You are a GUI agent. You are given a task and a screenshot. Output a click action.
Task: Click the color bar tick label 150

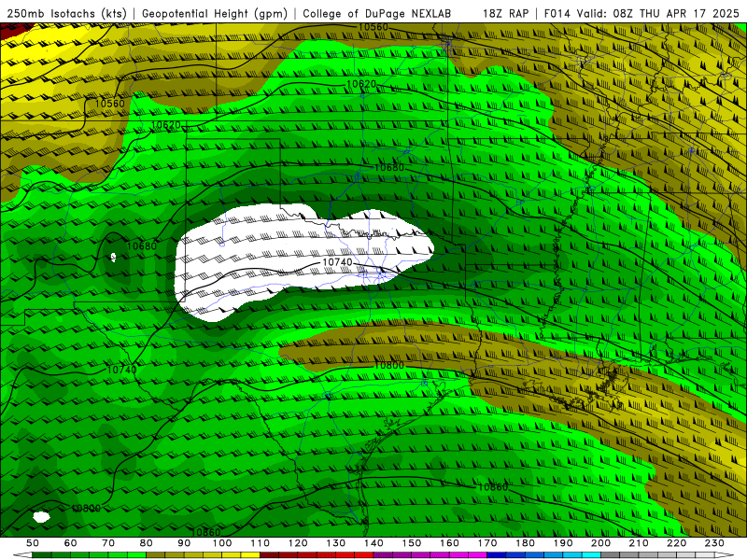coord(411,543)
